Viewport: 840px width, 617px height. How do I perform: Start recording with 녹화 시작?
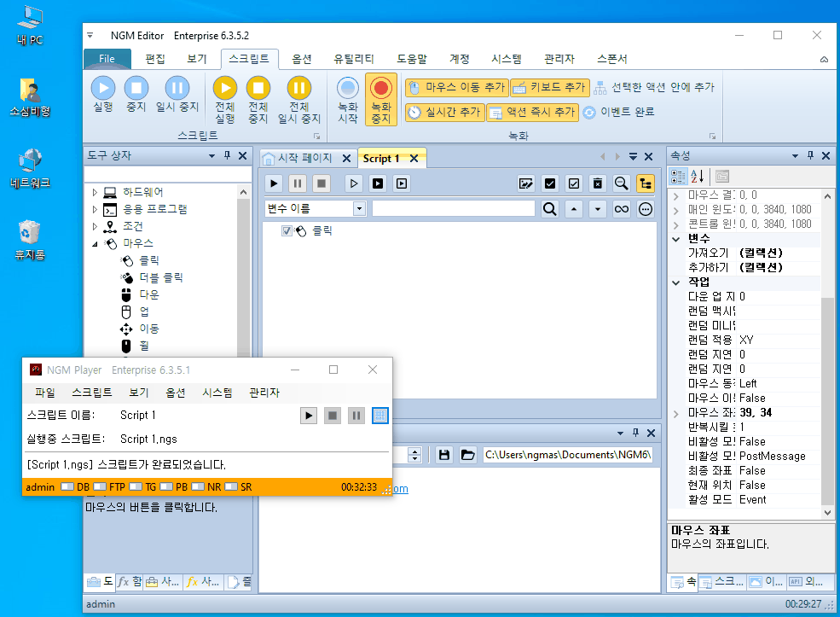tap(348, 100)
